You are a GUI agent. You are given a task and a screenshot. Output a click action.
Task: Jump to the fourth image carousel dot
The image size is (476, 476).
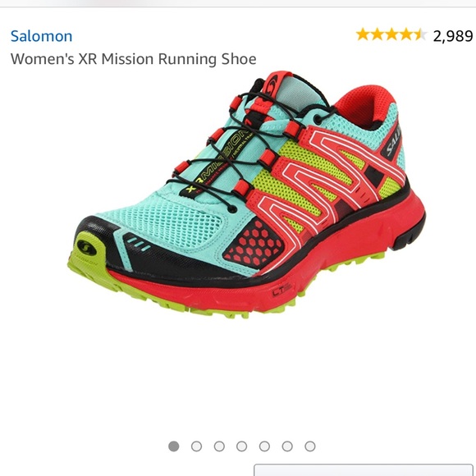click(x=241, y=446)
